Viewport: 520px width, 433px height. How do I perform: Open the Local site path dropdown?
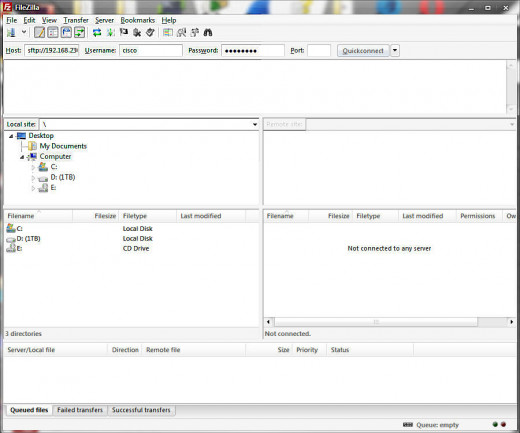click(x=255, y=124)
